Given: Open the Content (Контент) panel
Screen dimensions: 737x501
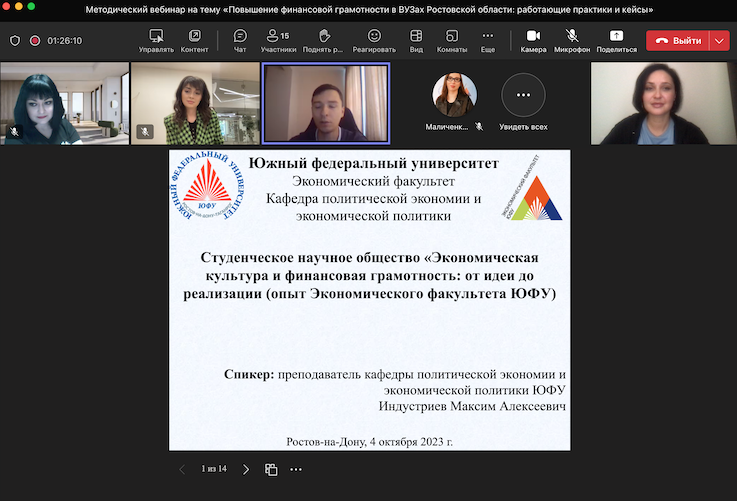Looking at the screenshot, I should click(194, 41).
